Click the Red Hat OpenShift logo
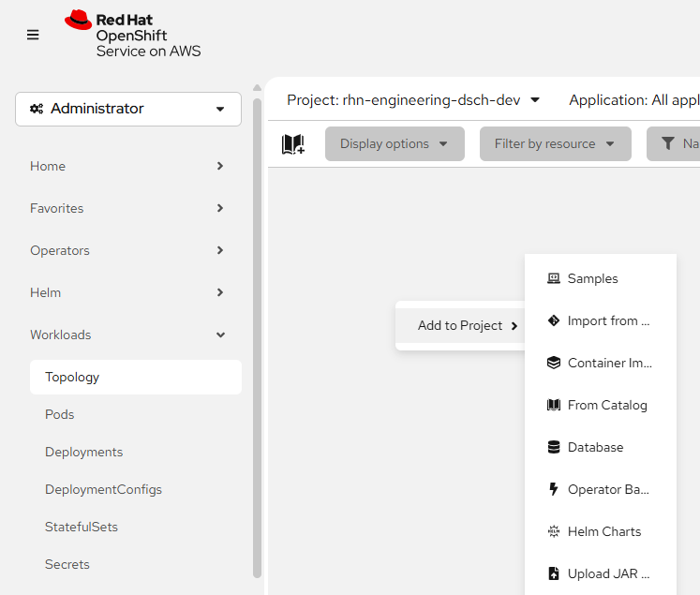Screen dimensions: 700x595 pos(132,35)
